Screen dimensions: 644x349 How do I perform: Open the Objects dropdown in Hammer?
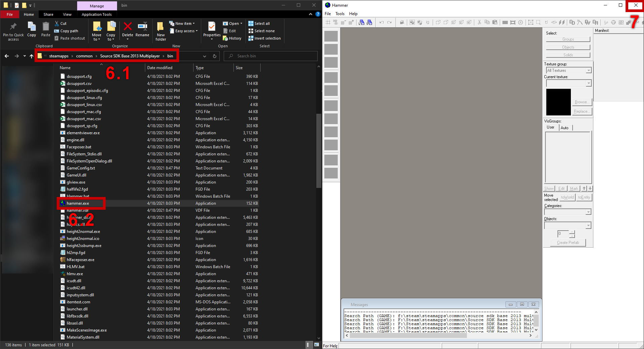click(x=588, y=226)
